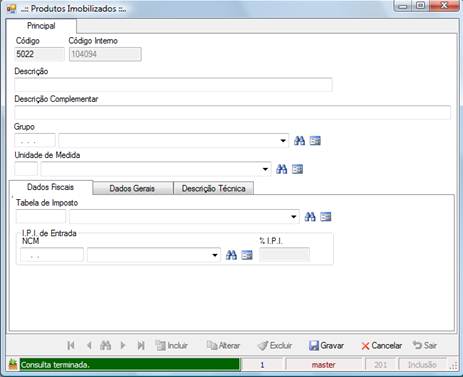The height and width of the screenshot is (377, 463).
Task: Go to the previous record arrow
Action: point(89,345)
